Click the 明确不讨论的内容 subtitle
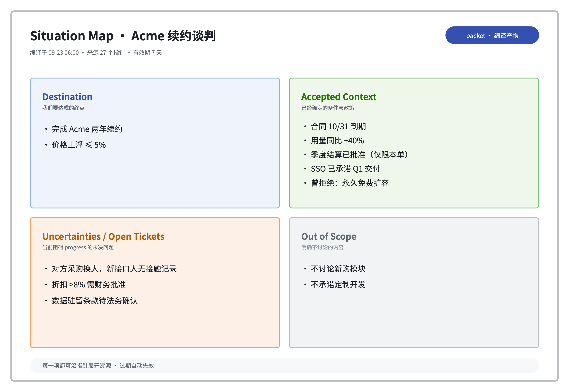This screenshot has width=569, height=392. point(322,247)
